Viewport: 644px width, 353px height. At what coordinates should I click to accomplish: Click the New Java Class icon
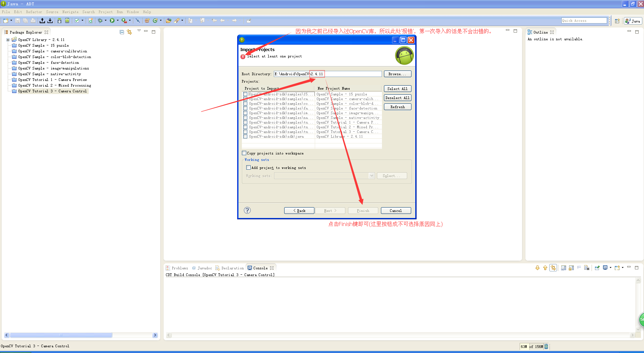tap(155, 20)
